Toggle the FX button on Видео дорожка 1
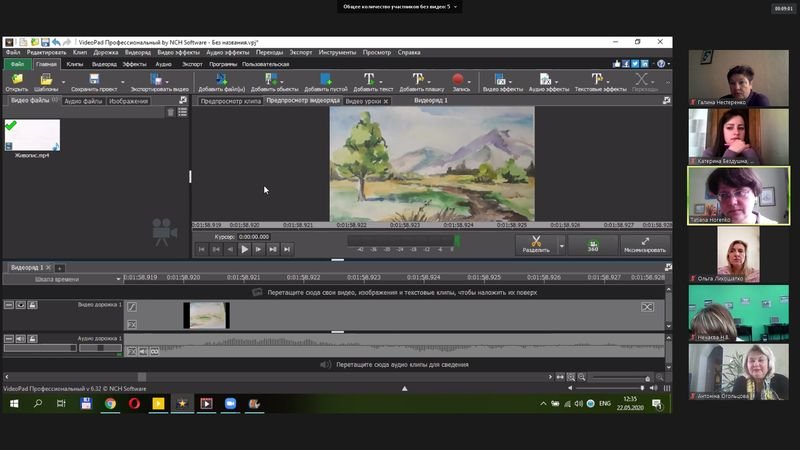Viewport: 800px width, 450px height. pos(132,324)
